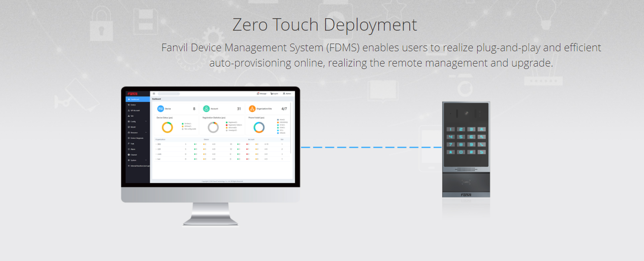The width and height of the screenshot is (644, 261).
Task: Tap the star key on the intercom keypad
Action: click(x=451, y=152)
